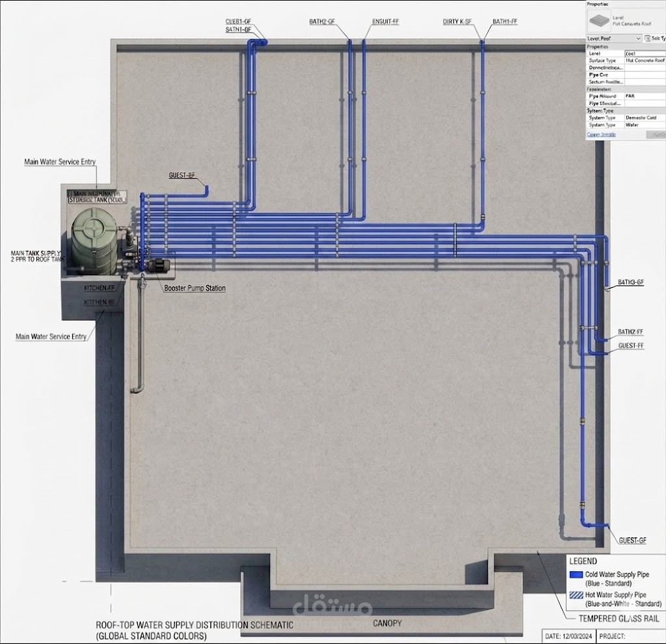Click the Surface Type property label
Screen dimensions: 666x644
coord(602,60)
